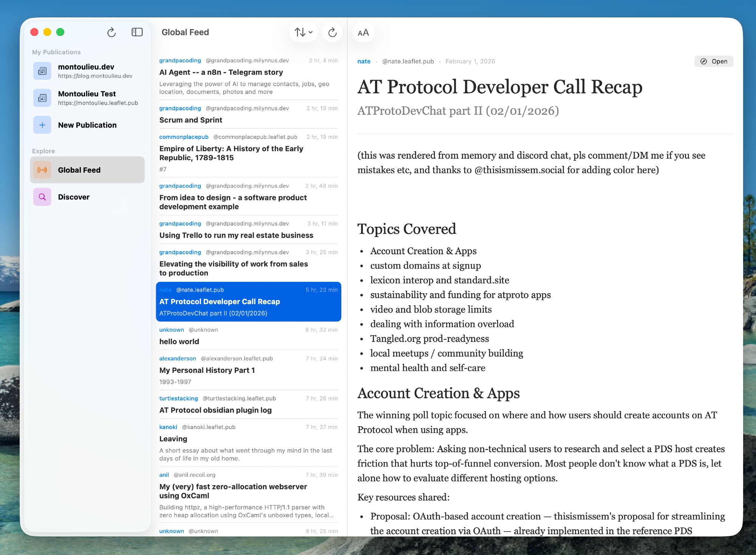
Task: Click the kanoki author name
Action: [168, 427]
